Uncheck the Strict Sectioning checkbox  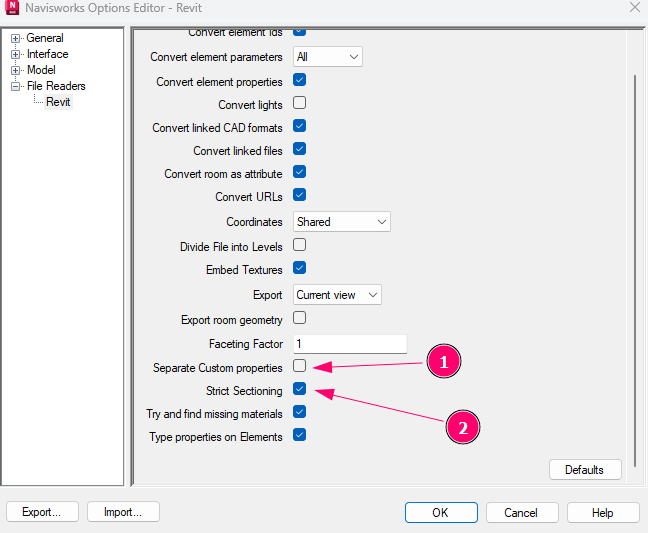pos(299,389)
